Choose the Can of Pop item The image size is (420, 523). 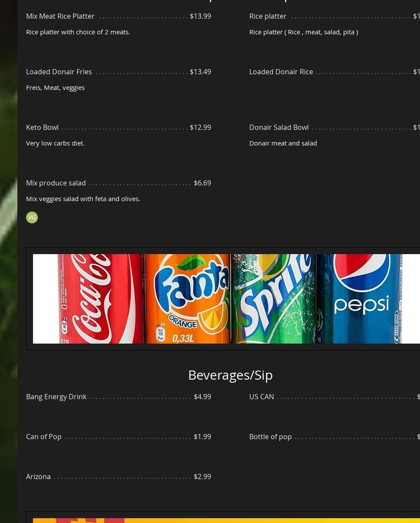pyautogui.click(x=44, y=437)
